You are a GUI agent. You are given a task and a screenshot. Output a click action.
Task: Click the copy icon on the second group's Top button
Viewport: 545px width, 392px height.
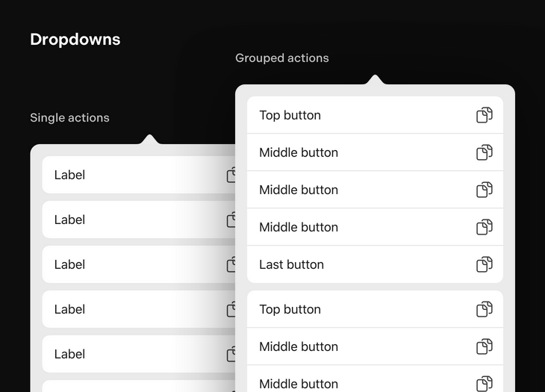(x=484, y=309)
